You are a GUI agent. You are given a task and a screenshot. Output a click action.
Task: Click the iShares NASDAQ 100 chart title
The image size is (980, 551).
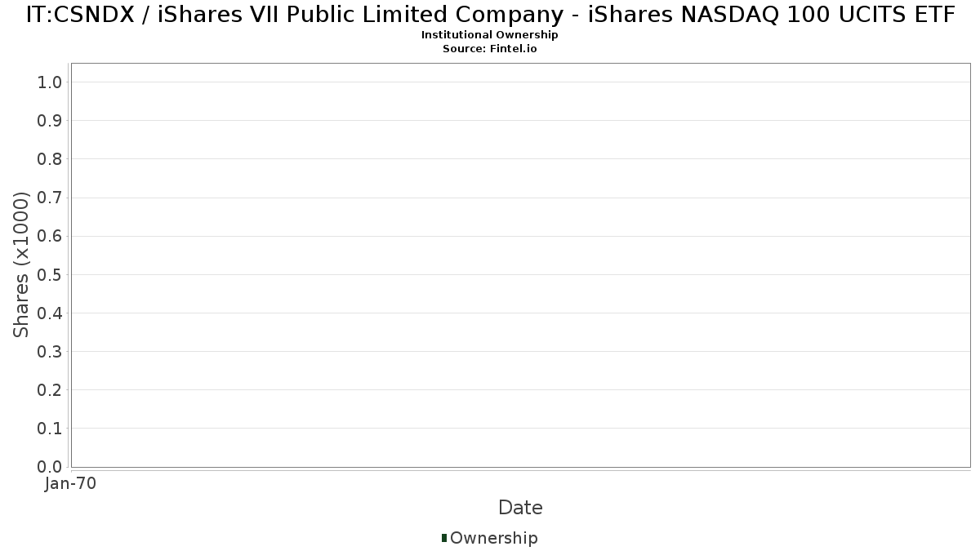[490, 14]
